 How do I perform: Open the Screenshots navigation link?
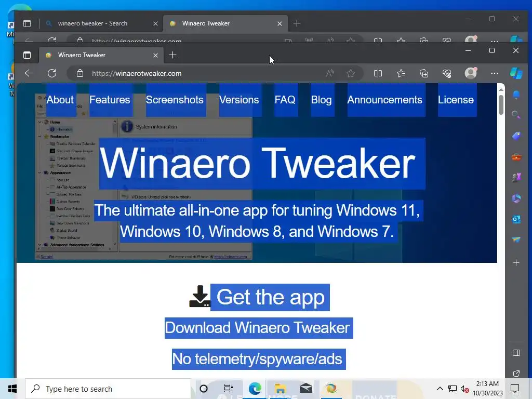[x=175, y=100]
